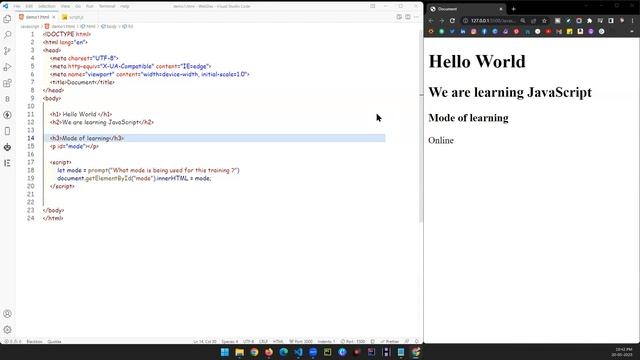
Task: Open the Extensions view
Action: click(7, 83)
